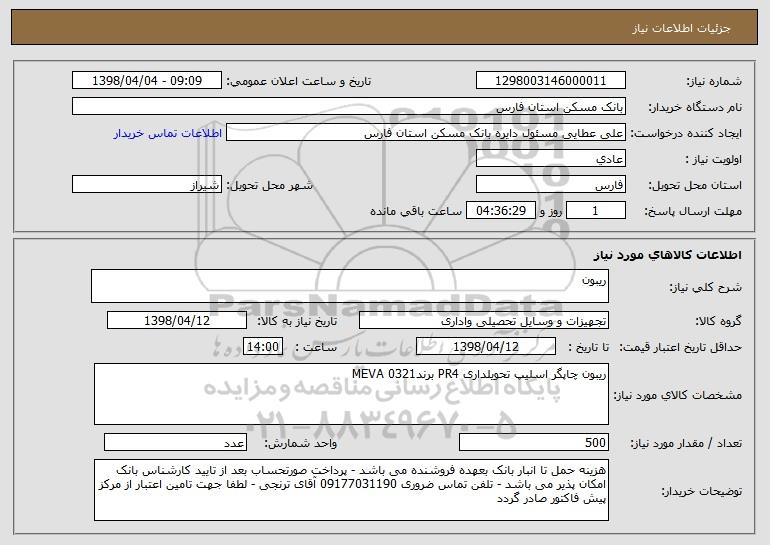Click the request creator field علی عطایی
770x545 pixels.
coord(426,133)
